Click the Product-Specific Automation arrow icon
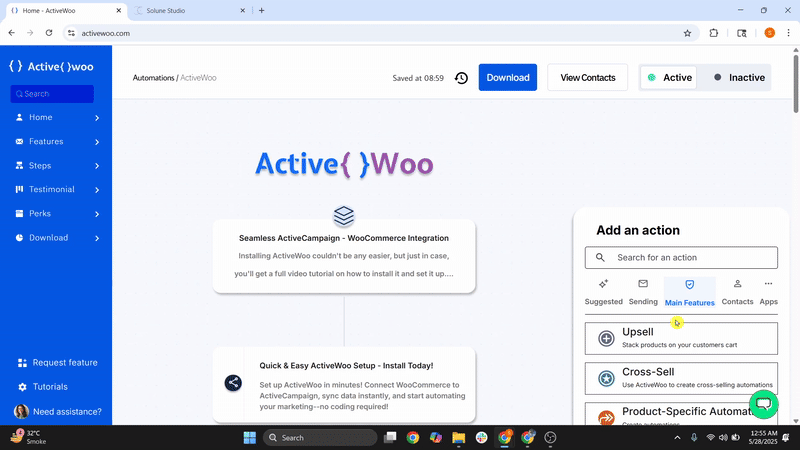Screen dimensions: 800x450 [x=606, y=418]
